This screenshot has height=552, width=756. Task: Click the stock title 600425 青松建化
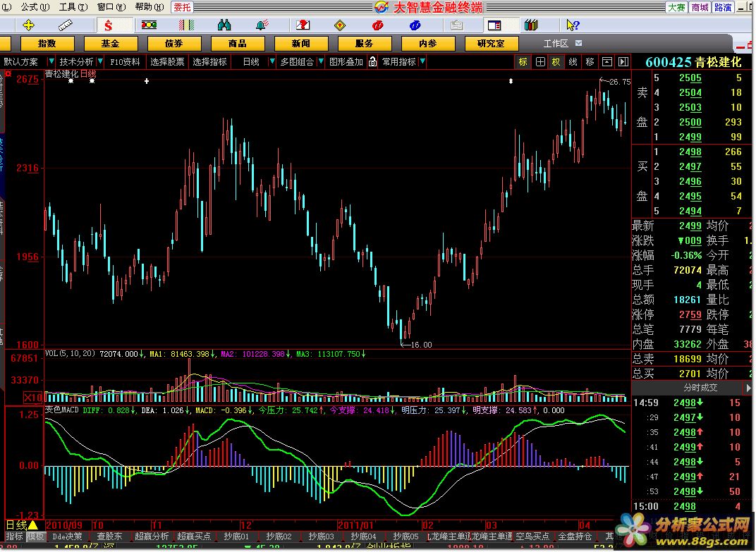click(x=693, y=62)
